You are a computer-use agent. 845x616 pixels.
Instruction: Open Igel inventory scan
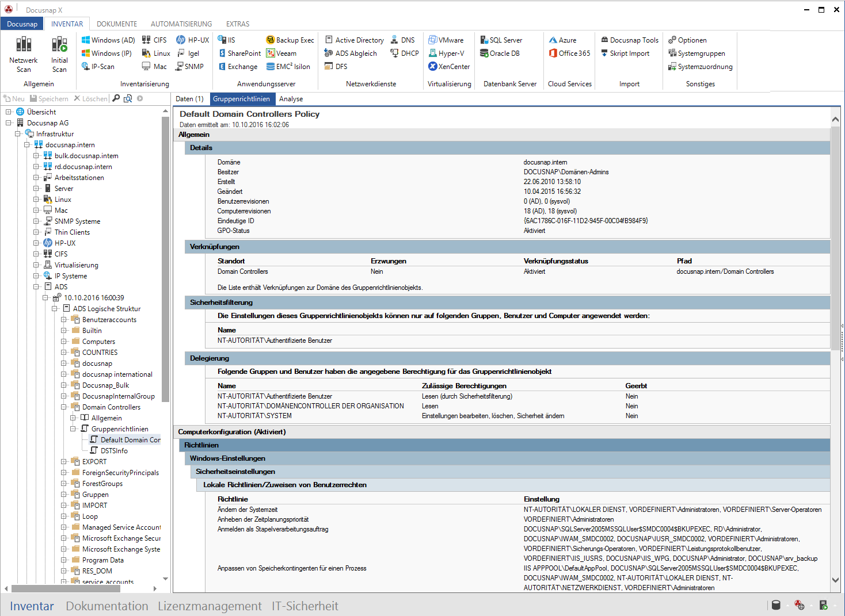pos(188,53)
